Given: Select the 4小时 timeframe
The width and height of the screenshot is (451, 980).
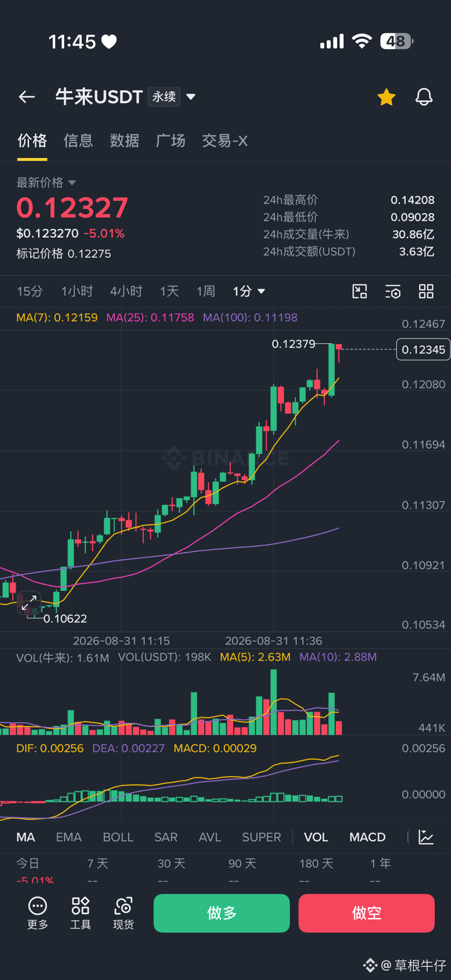Looking at the screenshot, I should pos(126,292).
